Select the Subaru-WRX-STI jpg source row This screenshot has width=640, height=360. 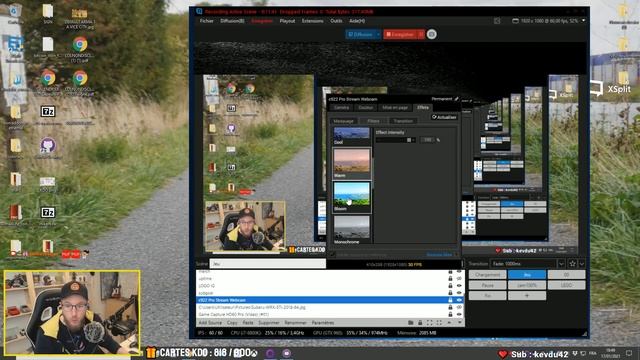pos(330,307)
